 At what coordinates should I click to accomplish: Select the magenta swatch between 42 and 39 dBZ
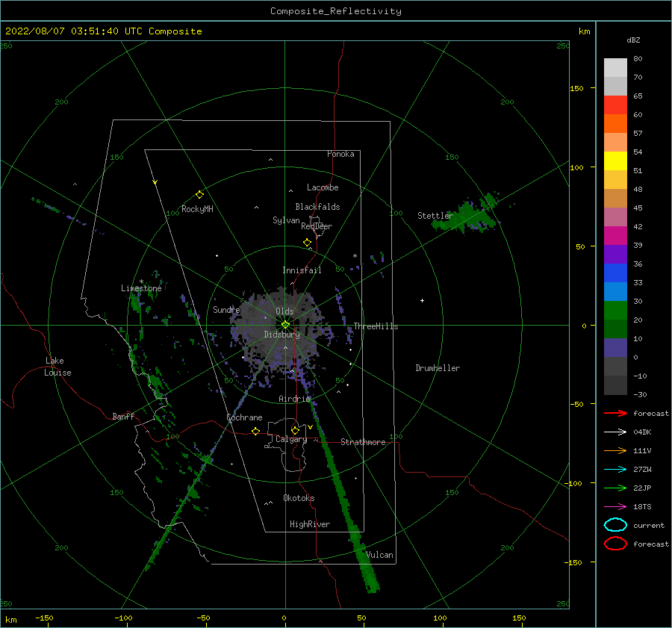pos(615,236)
